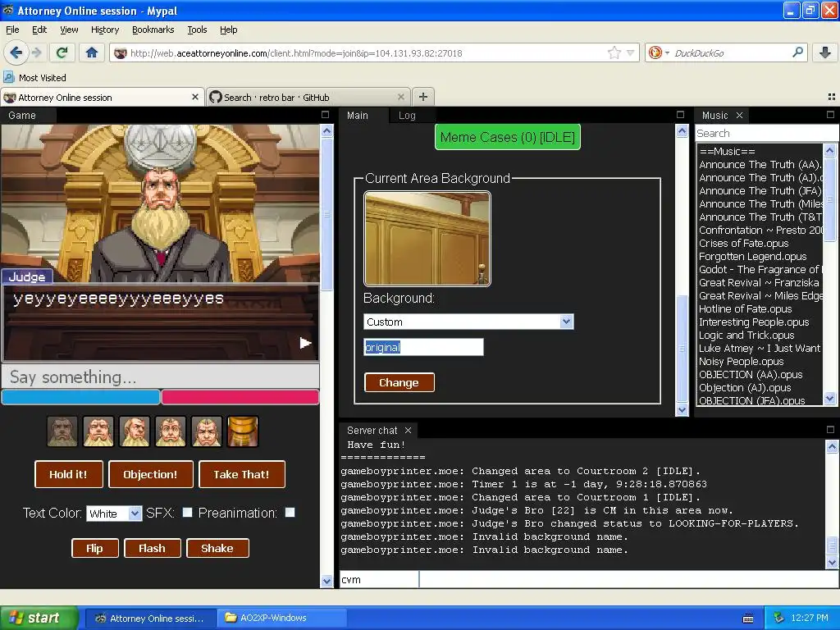Bookmark the page with the star icon
The height and width of the screenshot is (630, 840).
pos(614,52)
